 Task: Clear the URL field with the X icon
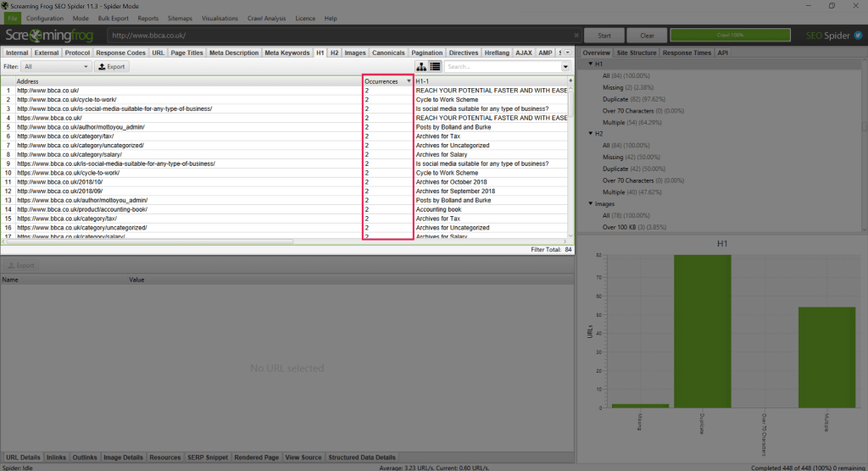[x=576, y=36]
